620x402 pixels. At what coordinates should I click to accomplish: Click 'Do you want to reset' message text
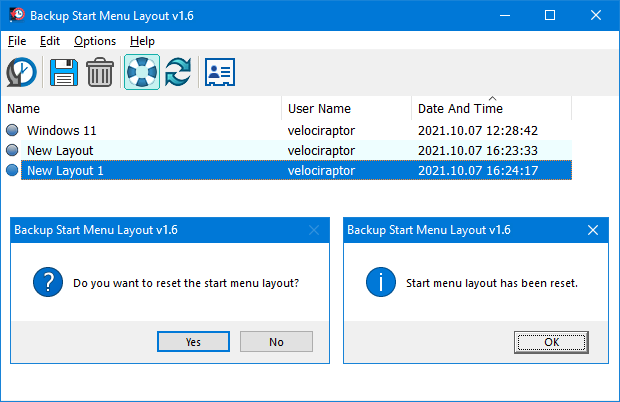pos(186,283)
